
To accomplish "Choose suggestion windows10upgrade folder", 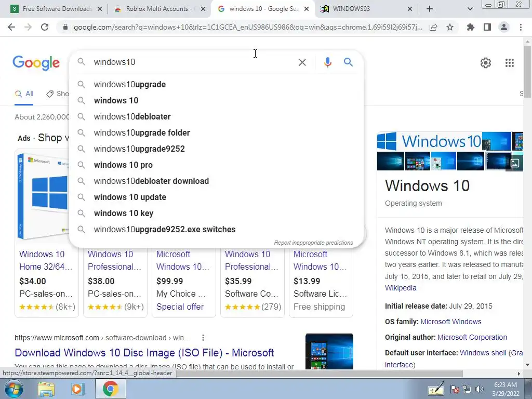I will [216, 132].
